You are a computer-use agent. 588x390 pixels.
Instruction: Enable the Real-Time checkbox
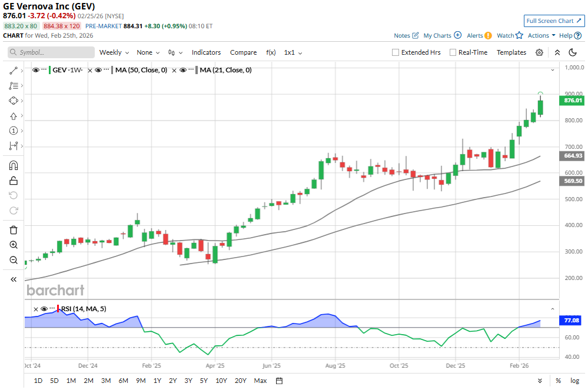[453, 52]
